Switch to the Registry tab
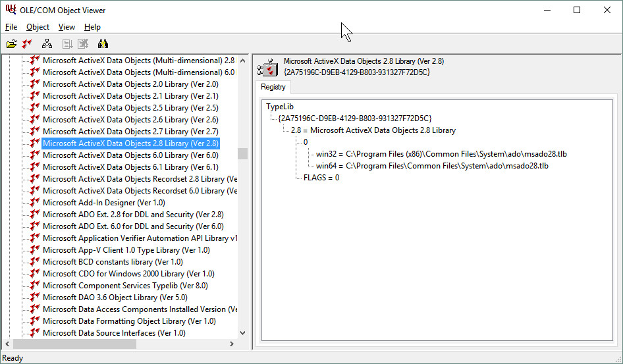The height and width of the screenshot is (364, 623). (273, 87)
